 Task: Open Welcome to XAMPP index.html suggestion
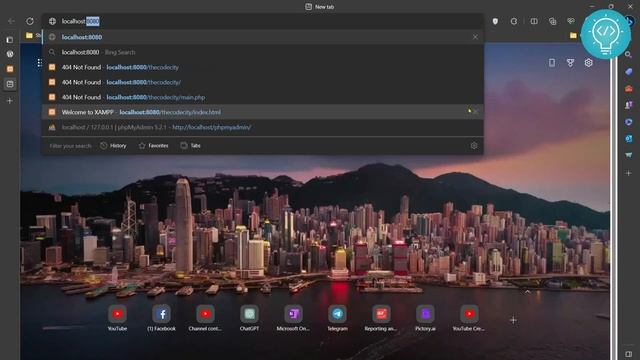[263, 112]
